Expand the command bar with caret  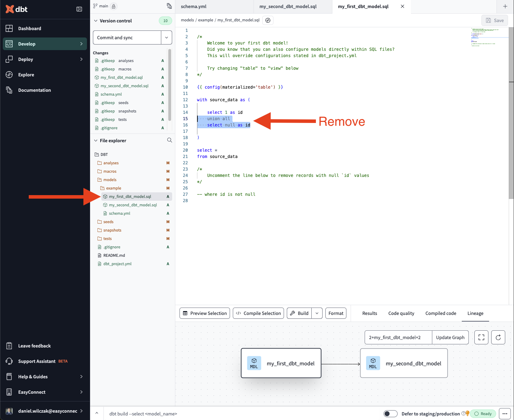(97, 413)
